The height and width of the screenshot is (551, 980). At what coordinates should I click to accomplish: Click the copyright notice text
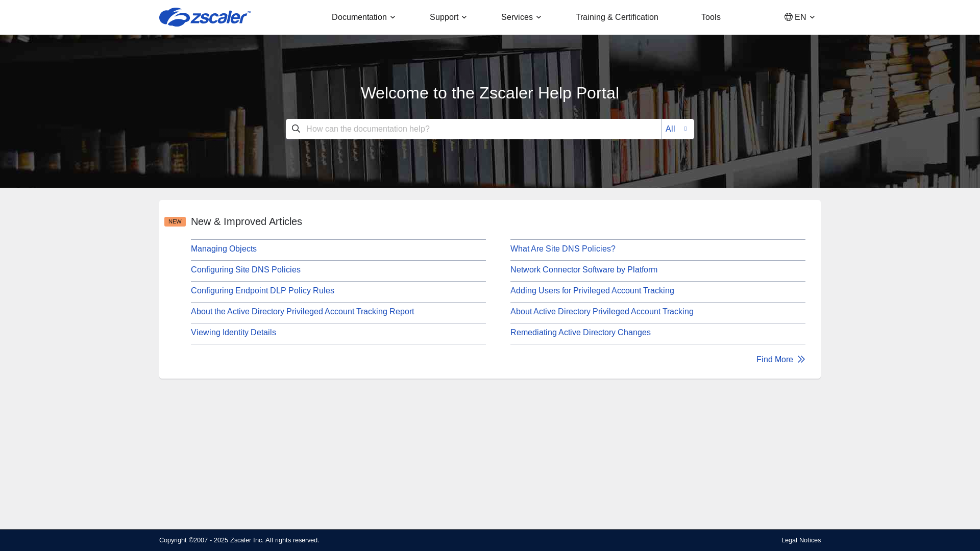click(239, 540)
